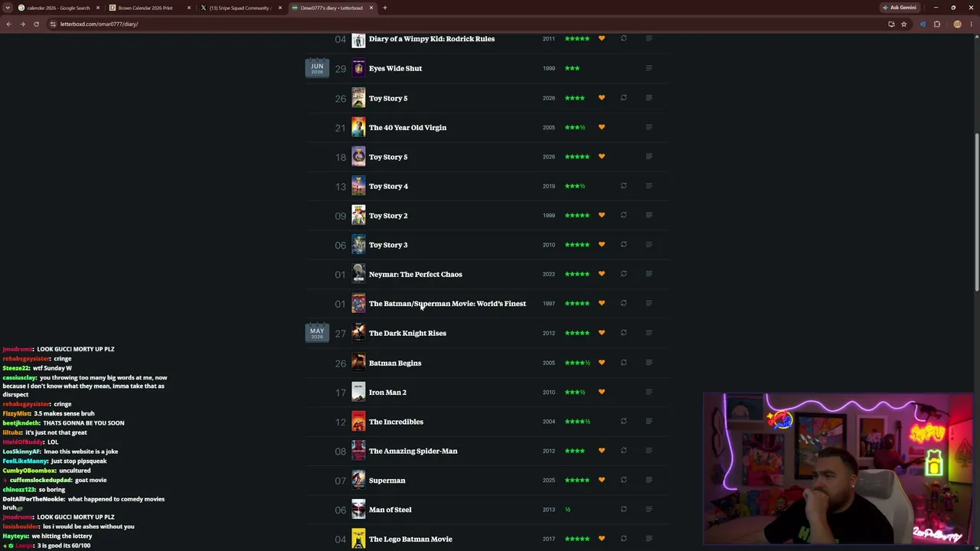Open Diary of a Wimpy Kid: Rodrick Rules
This screenshot has width=980, height=551.
coord(432,38)
